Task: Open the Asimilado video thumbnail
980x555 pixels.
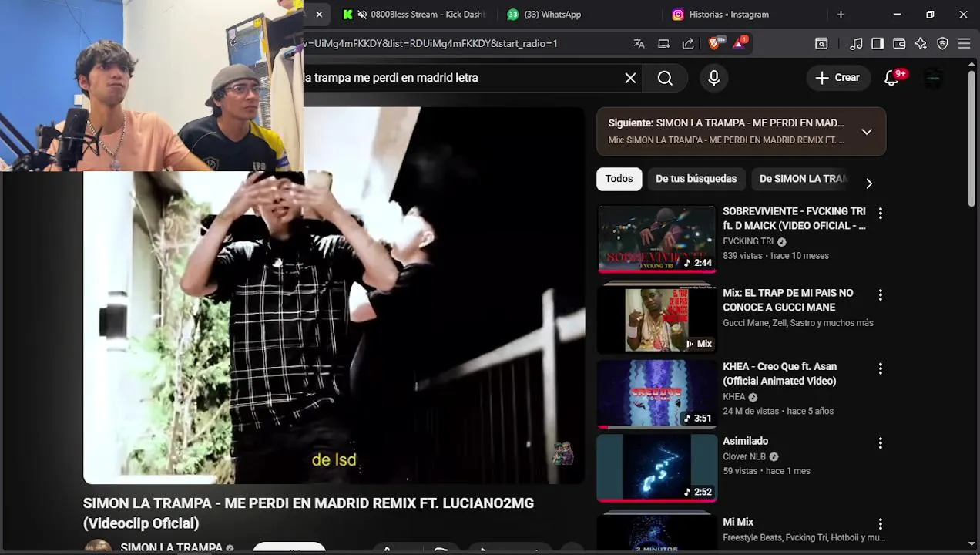Action: pos(657,468)
